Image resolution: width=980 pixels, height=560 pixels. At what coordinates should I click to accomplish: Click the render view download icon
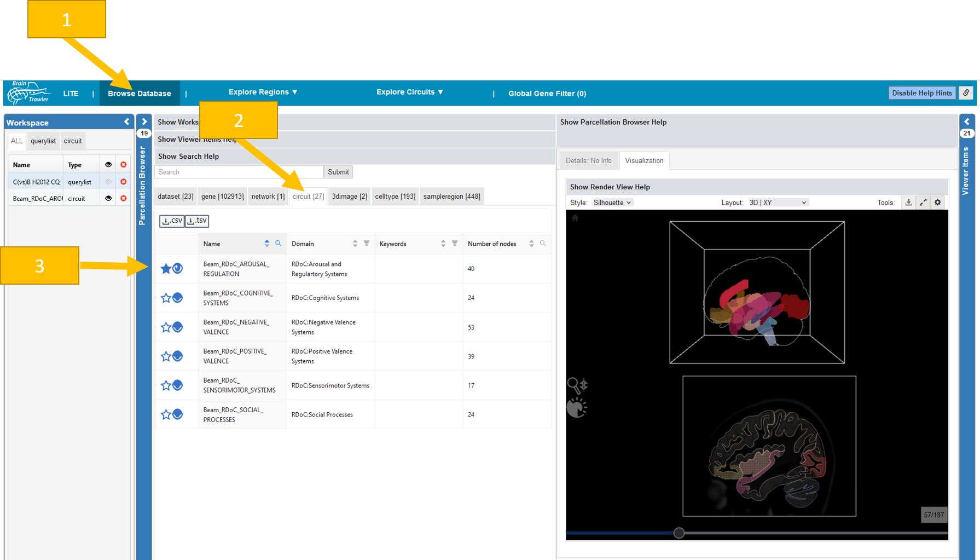pos(908,203)
